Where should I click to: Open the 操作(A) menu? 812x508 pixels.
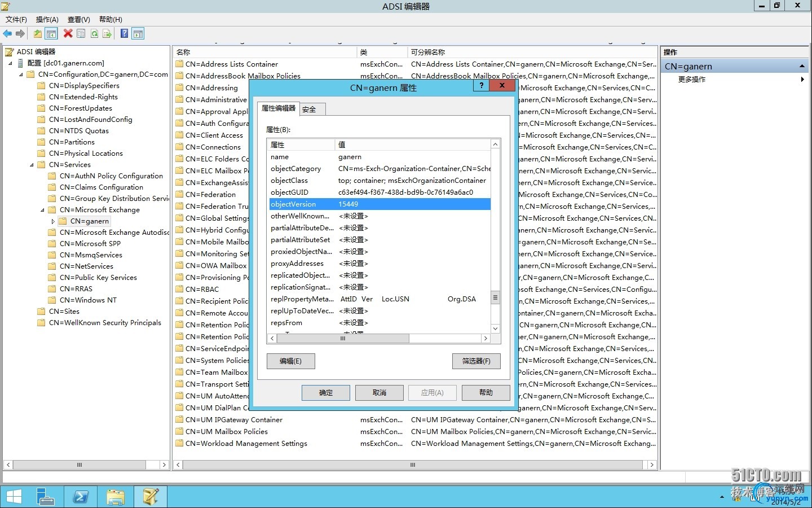tap(47, 19)
